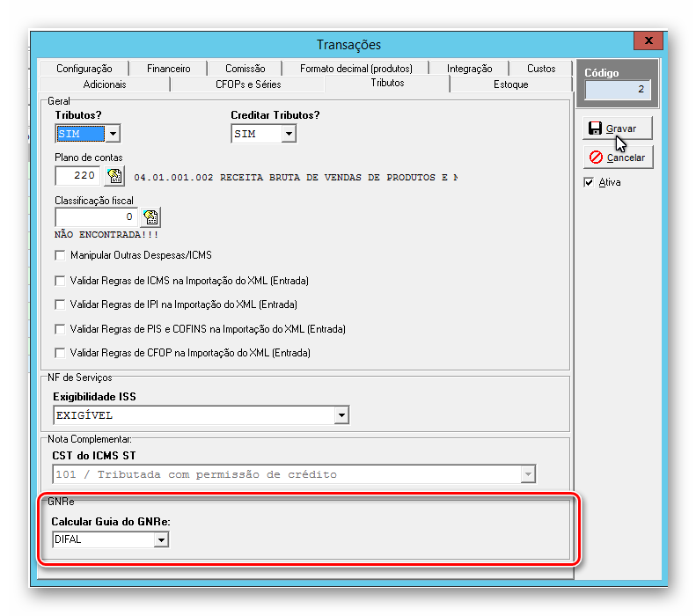Image resolution: width=696 pixels, height=616 pixels.
Task: Click the Cancelar button
Action: coord(618,158)
